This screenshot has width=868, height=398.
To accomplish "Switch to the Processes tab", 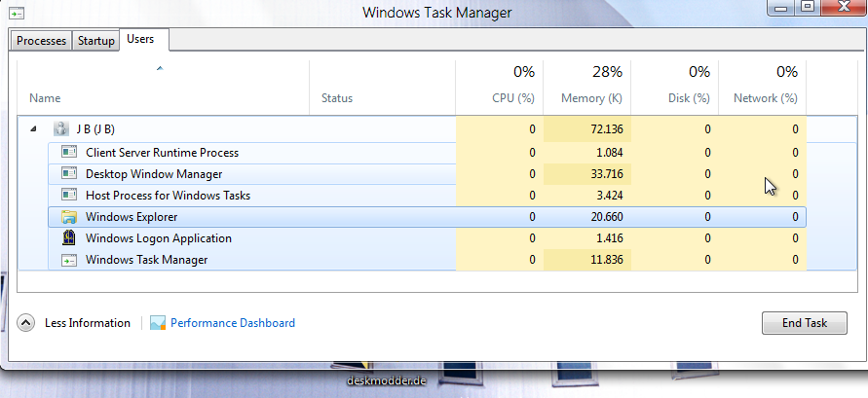I will coord(42,41).
